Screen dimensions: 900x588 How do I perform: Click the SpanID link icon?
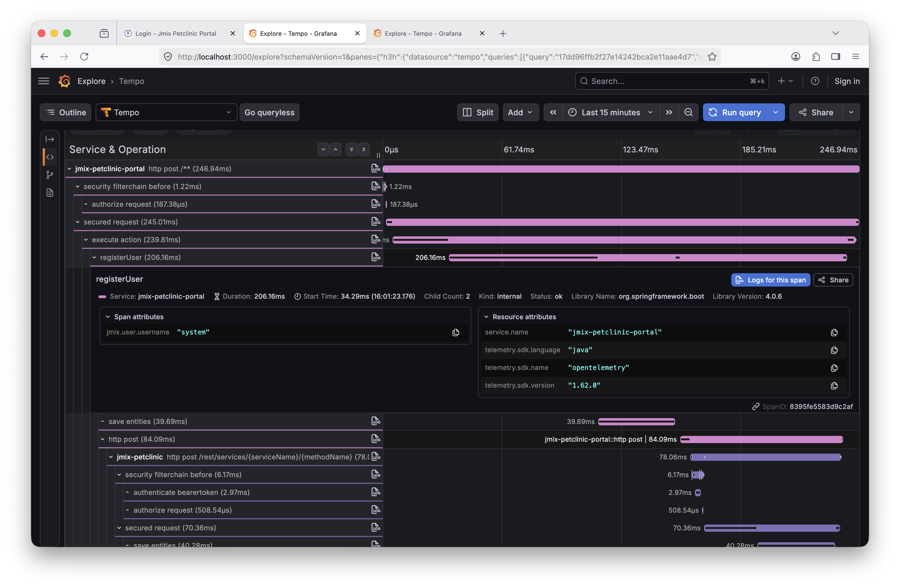click(x=756, y=407)
